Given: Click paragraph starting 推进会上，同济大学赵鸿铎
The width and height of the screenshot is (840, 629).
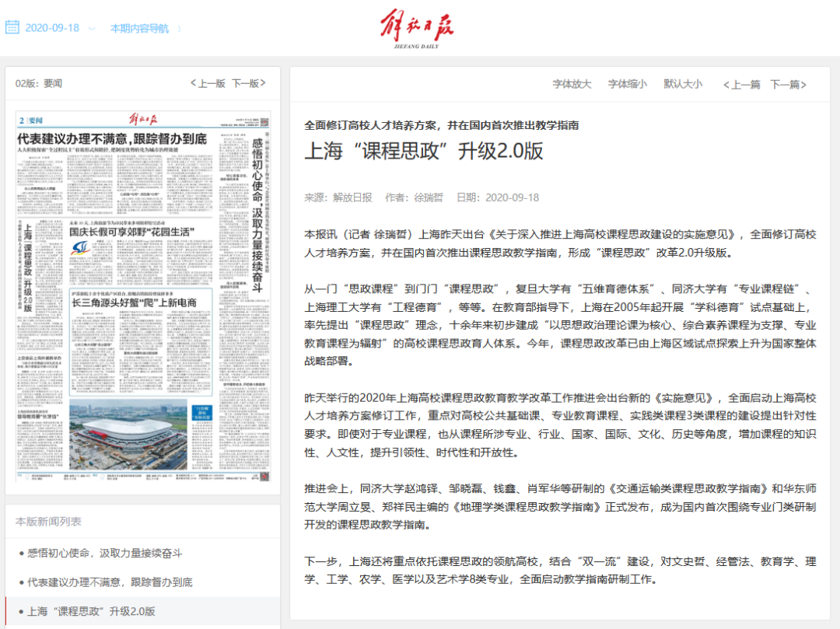Looking at the screenshot, I should [560, 506].
